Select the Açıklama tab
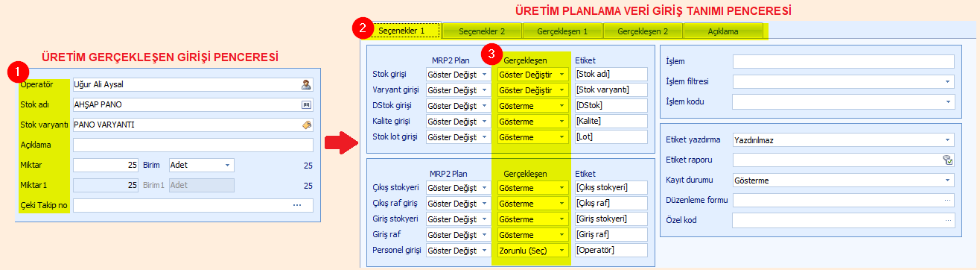 tap(723, 31)
